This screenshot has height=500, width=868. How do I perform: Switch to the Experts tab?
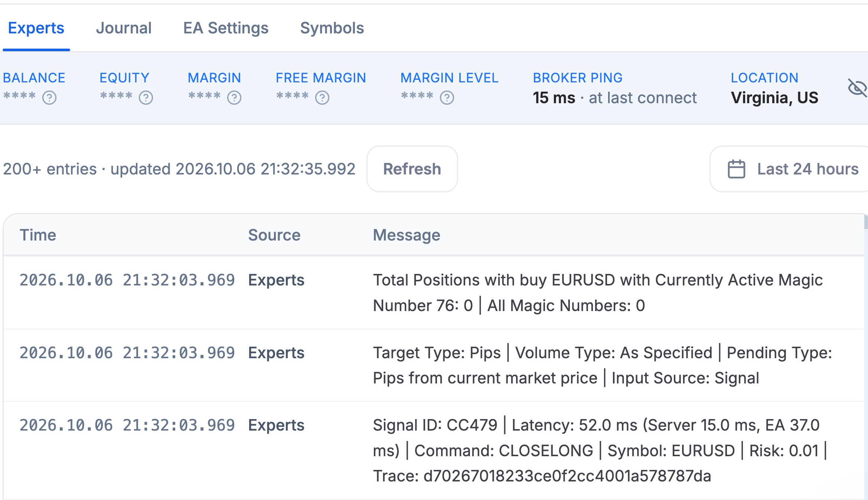36,28
